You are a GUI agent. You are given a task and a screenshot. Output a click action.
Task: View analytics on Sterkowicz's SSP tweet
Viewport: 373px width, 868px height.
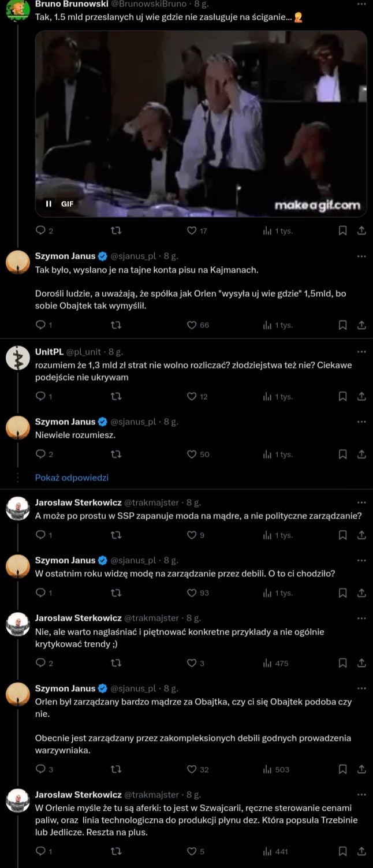pyautogui.click(x=267, y=535)
